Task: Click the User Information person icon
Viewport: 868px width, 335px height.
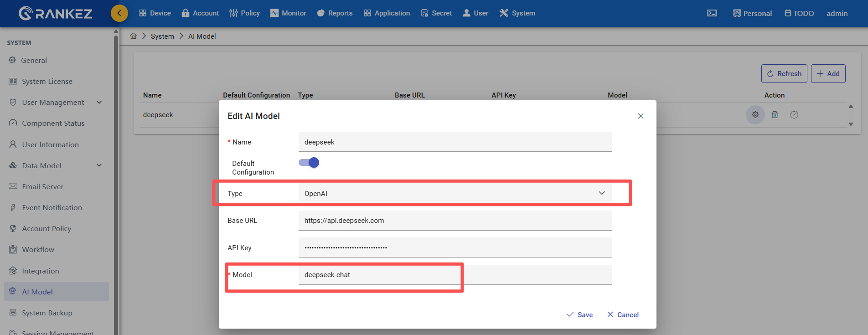Action: (13, 144)
